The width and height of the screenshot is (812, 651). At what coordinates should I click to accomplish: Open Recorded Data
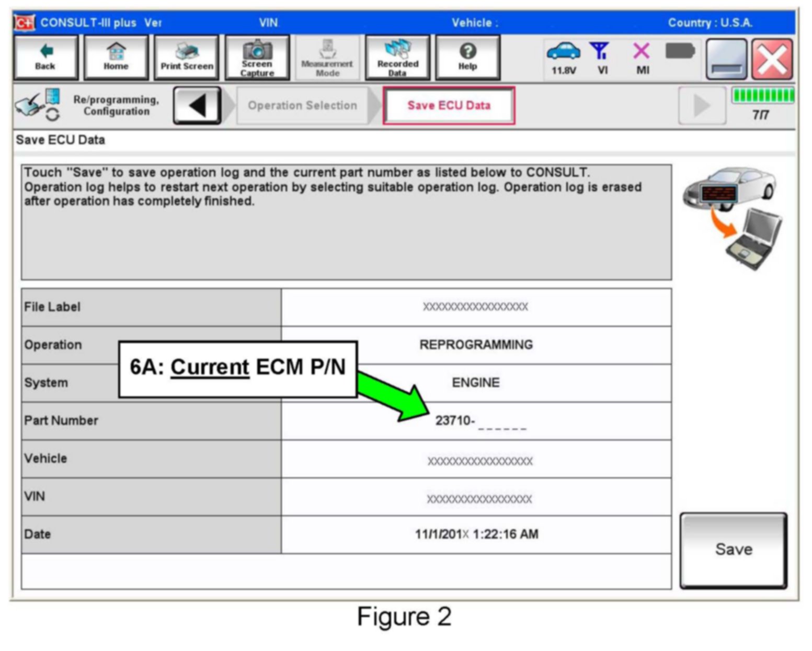[397, 58]
